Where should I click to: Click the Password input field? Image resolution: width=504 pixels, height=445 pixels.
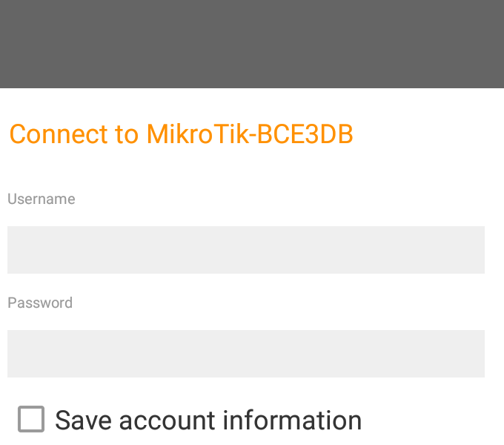click(x=246, y=354)
